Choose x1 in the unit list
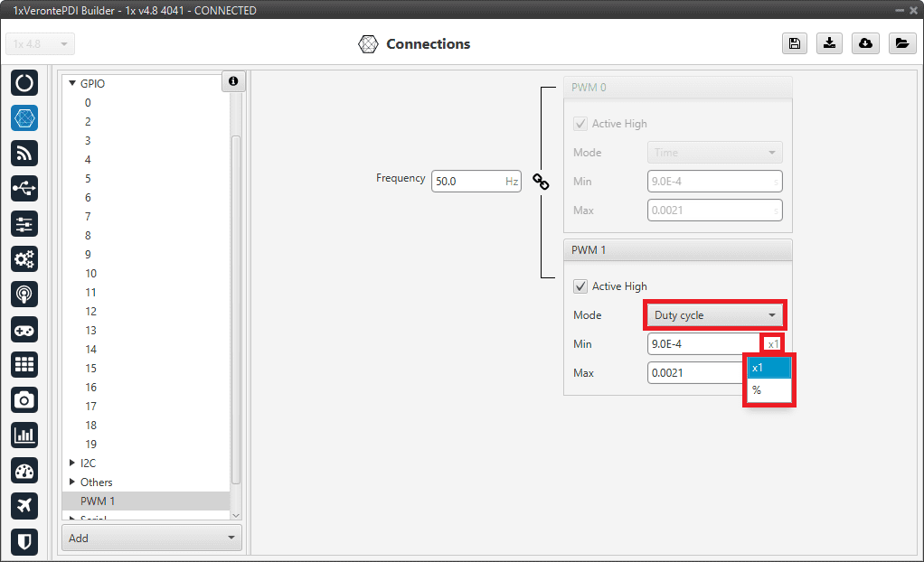The width and height of the screenshot is (924, 562). (768, 368)
